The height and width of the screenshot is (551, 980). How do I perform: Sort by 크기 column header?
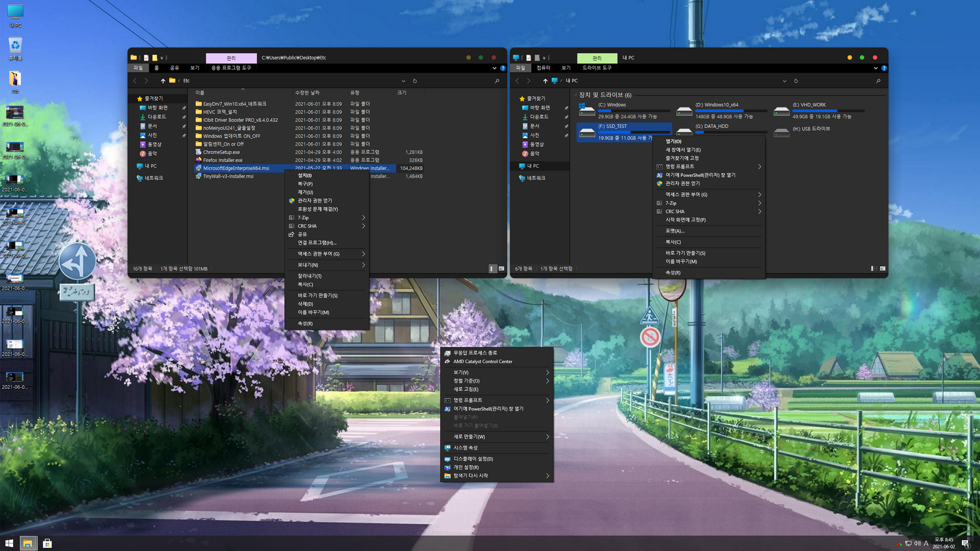[x=409, y=92]
